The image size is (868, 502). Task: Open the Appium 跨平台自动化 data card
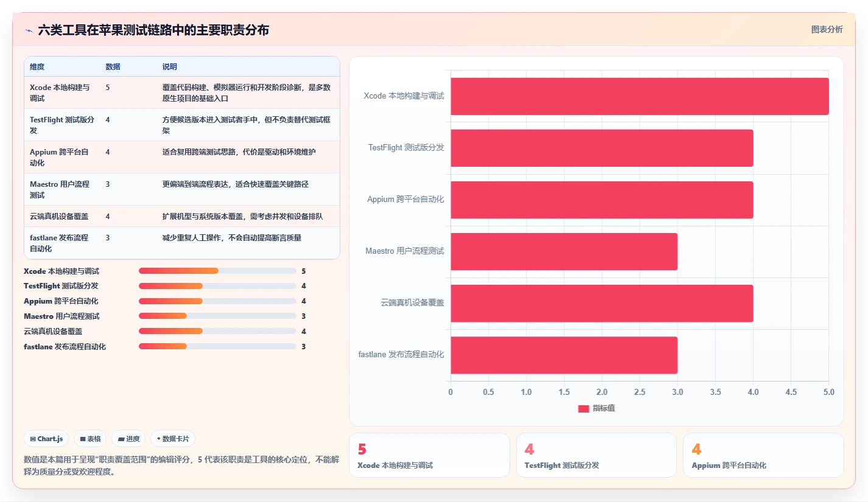763,455
